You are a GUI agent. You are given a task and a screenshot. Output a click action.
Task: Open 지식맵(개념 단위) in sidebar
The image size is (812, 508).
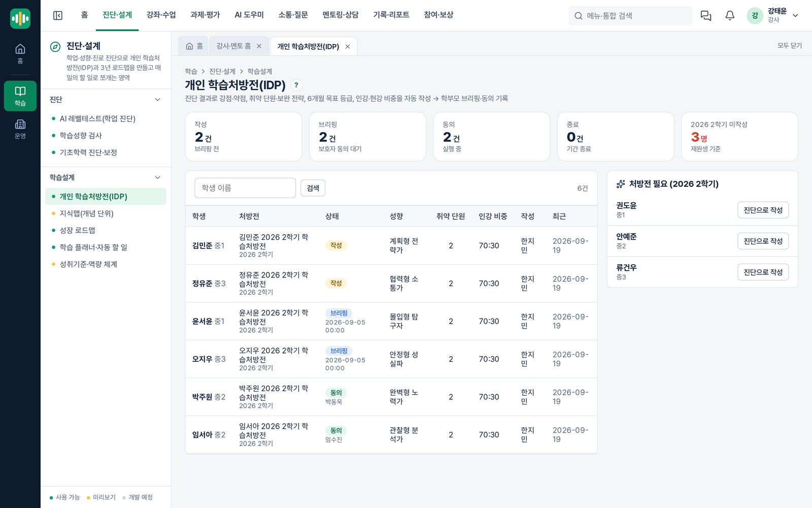pyautogui.click(x=86, y=213)
